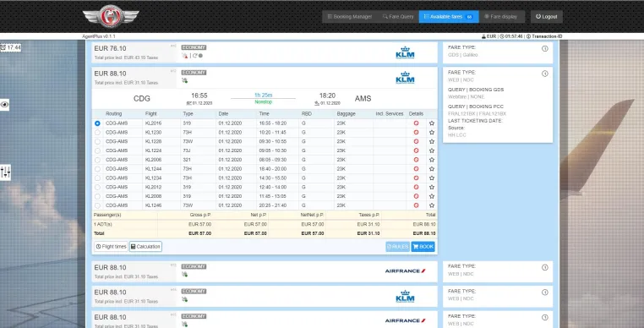Switch to the Fare Query tab
The height and width of the screenshot is (328, 644).
(x=398, y=17)
